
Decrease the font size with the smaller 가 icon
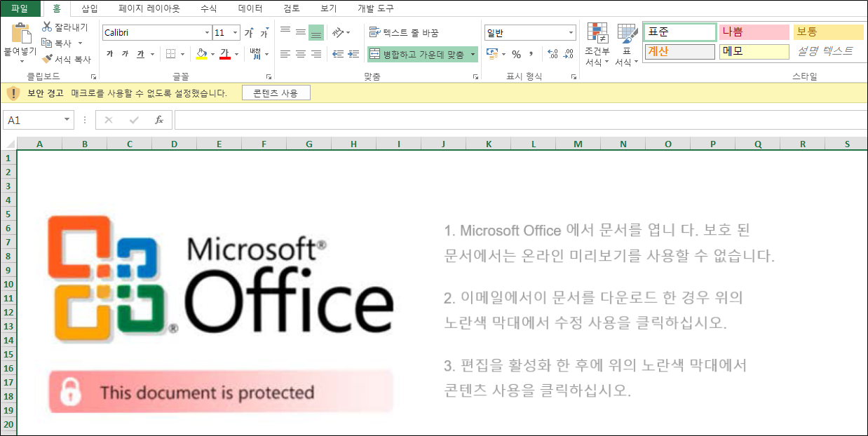click(x=264, y=33)
